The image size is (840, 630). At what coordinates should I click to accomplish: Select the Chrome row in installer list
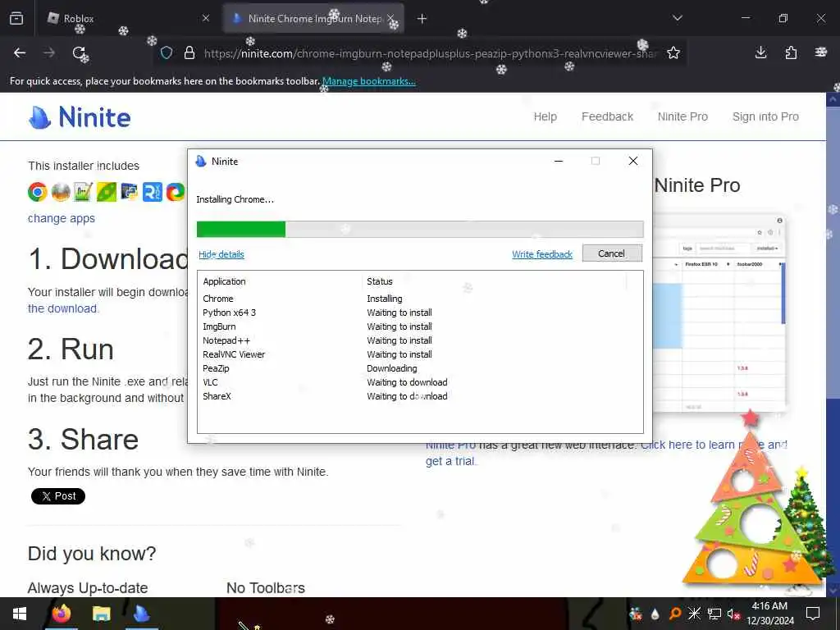[x=420, y=299]
